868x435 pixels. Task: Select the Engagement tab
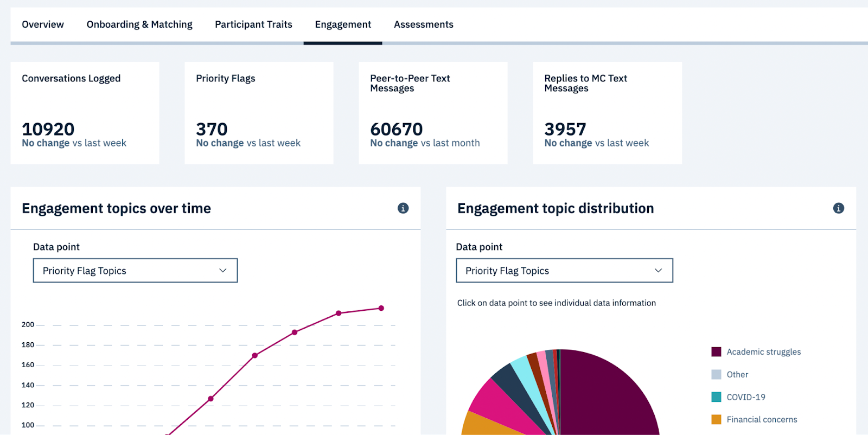point(343,24)
